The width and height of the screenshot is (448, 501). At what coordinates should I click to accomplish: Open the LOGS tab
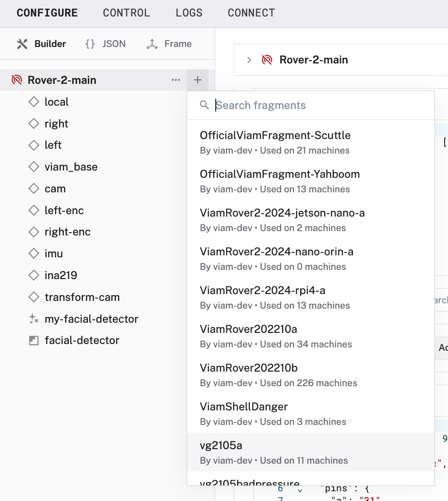(x=189, y=13)
